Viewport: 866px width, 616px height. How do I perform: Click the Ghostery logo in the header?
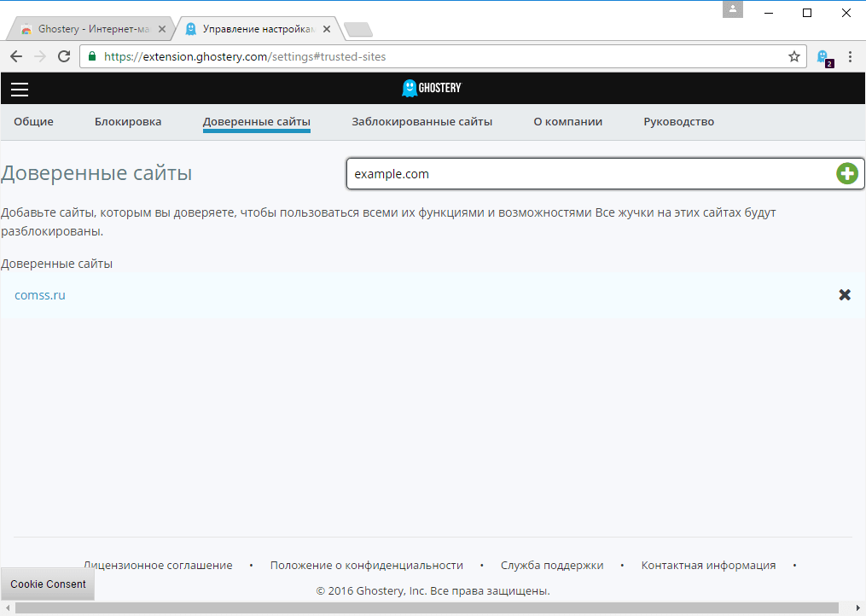432,88
